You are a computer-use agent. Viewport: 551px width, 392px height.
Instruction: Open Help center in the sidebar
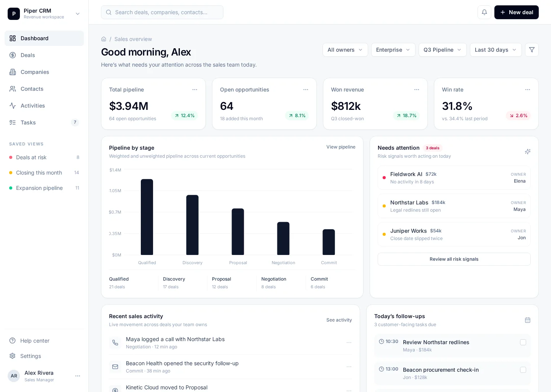tap(44, 341)
